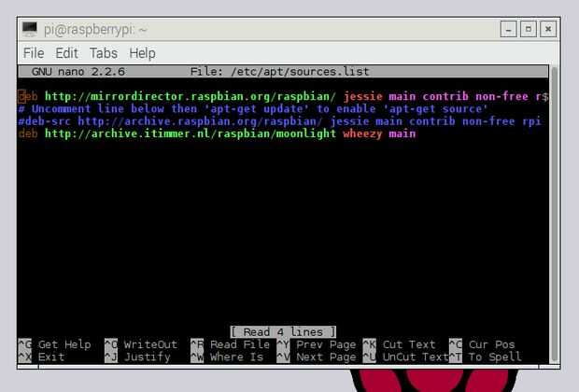
Task: Click the 'Cur Pos' shortcut label
Action: tap(492, 344)
